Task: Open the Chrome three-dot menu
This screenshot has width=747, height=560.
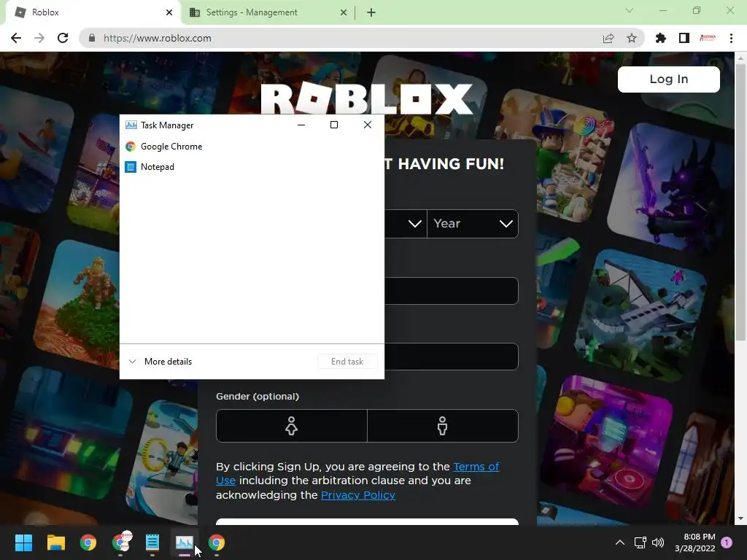Action: coord(731,38)
